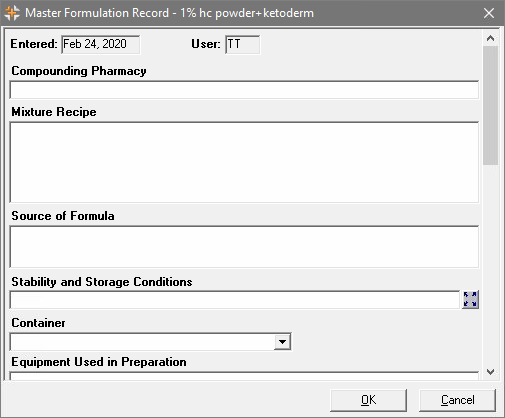505x418 pixels.
Task: Click the application icon in title bar
Action: coord(12,13)
